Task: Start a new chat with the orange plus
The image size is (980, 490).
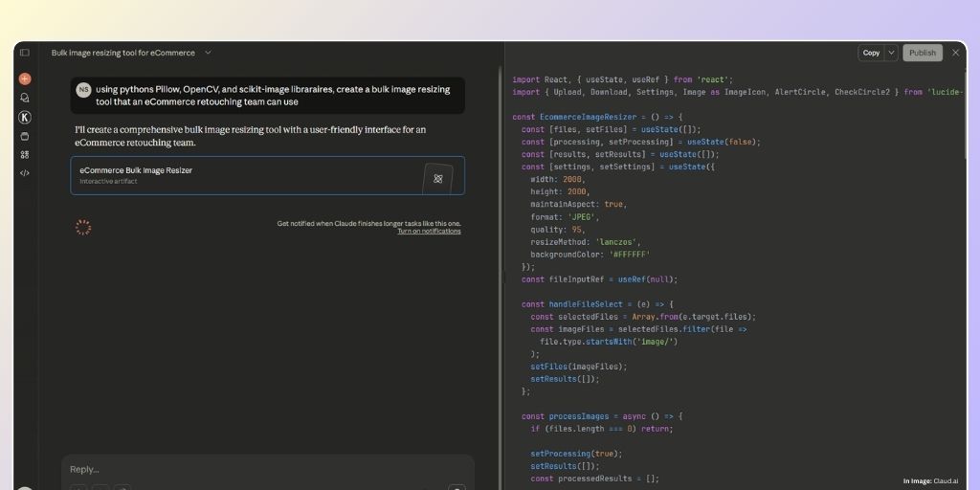Action: pyautogui.click(x=25, y=78)
